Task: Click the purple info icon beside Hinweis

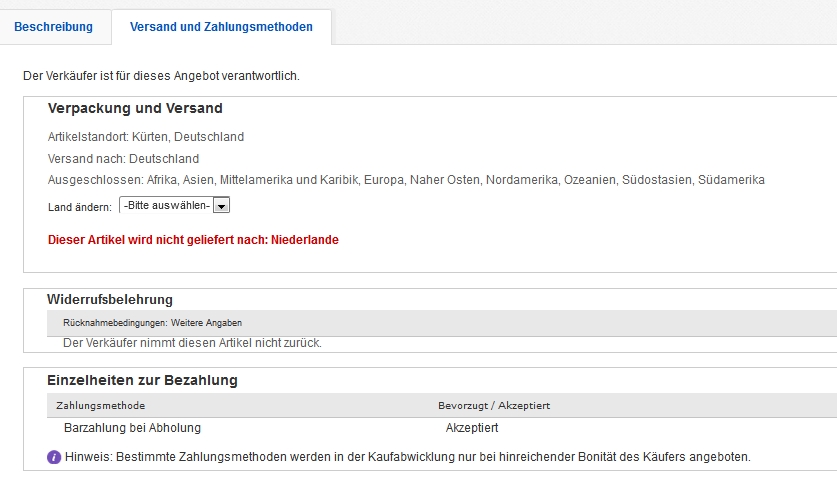Action: click(54, 457)
